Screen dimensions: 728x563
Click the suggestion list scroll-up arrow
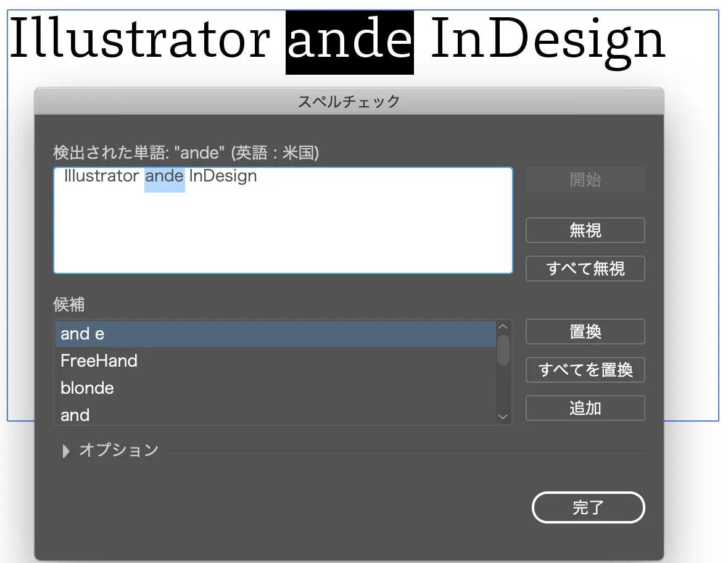pos(503,327)
